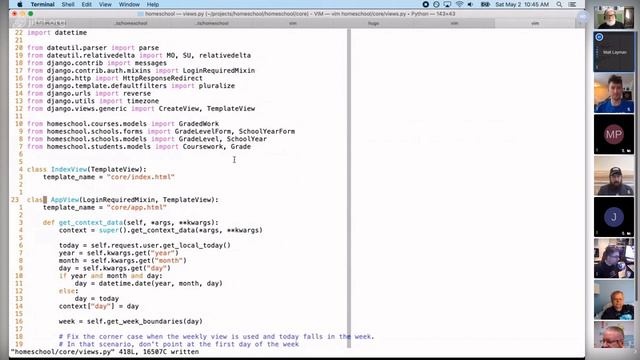Click the HttpResponseRedirect import line
This screenshot has width=640, height=360.
[115, 78]
